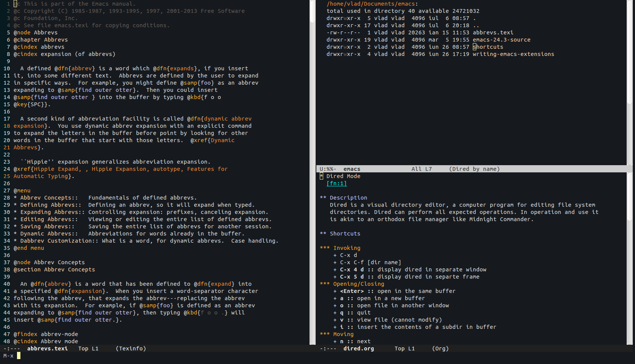Screen dimensions: 635x364
Task: Fold the '** Shortcuts' heading
Action: tap(340, 234)
